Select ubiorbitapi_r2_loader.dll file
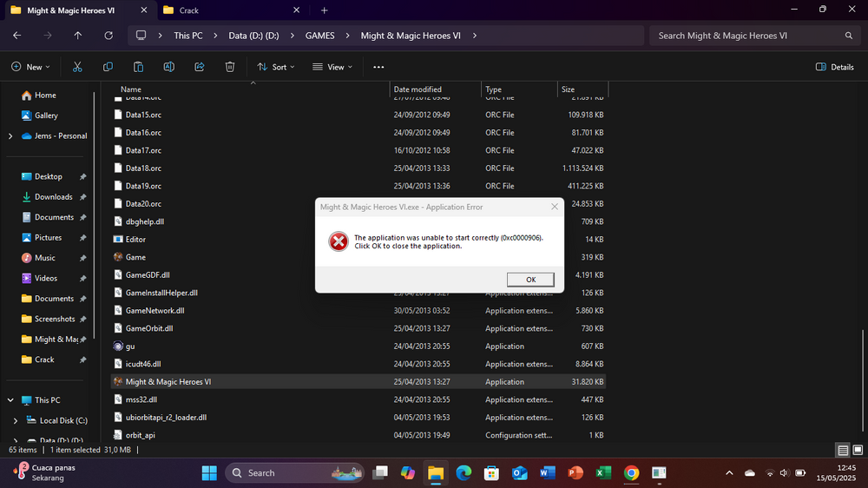The width and height of the screenshot is (868, 488). tap(166, 417)
